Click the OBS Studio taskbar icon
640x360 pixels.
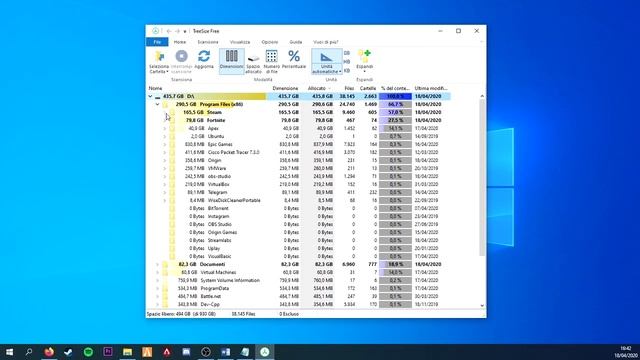[x=206, y=352]
